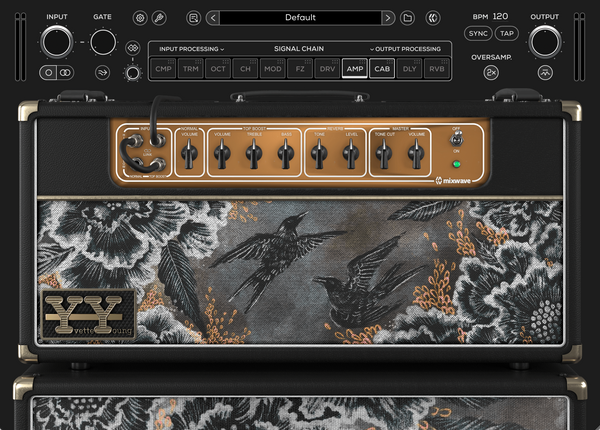Click the small knob below the linked-diamonds icon
The image size is (600, 430).
[133, 73]
